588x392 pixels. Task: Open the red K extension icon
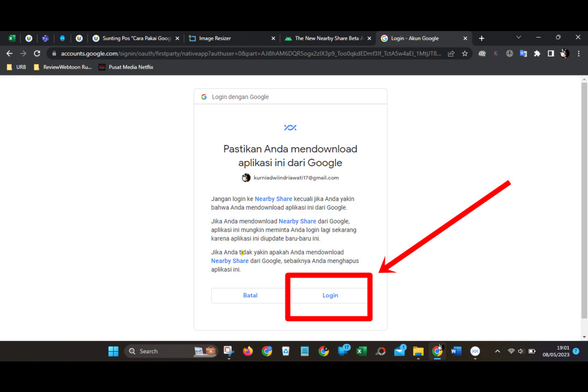pos(496,54)
